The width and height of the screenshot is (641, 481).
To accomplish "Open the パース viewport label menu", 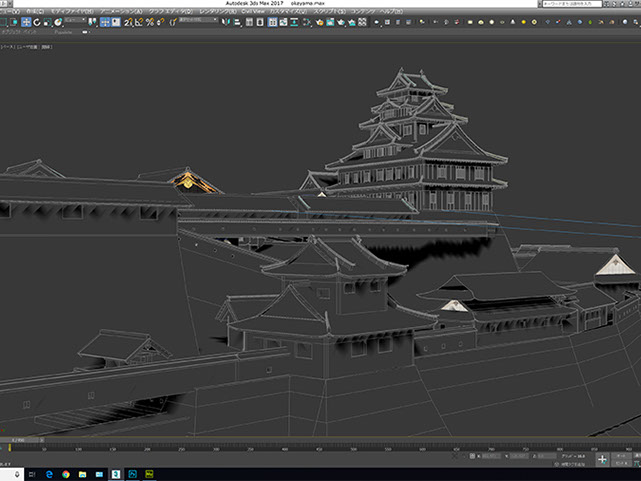I will [7, 45].
